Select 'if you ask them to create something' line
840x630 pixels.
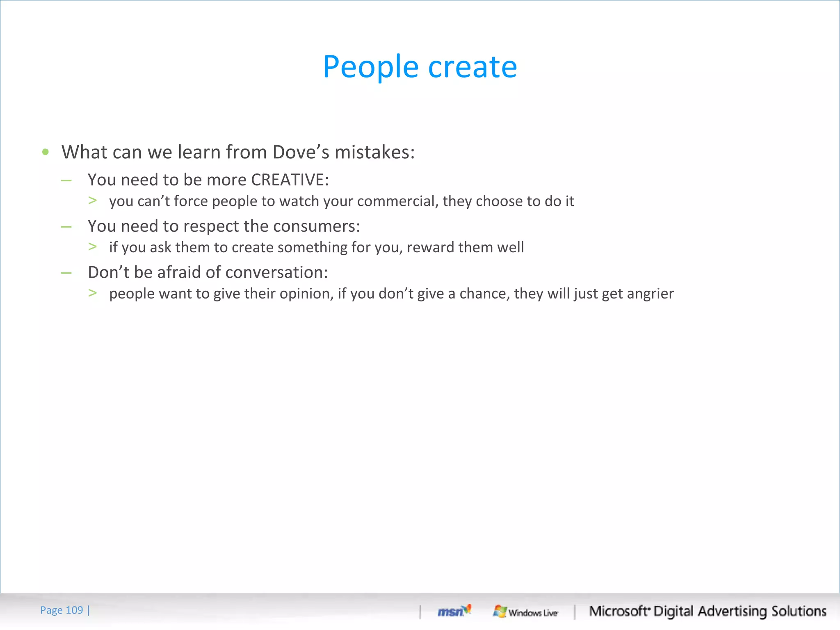pyautogui.click(x=316, y=247)
